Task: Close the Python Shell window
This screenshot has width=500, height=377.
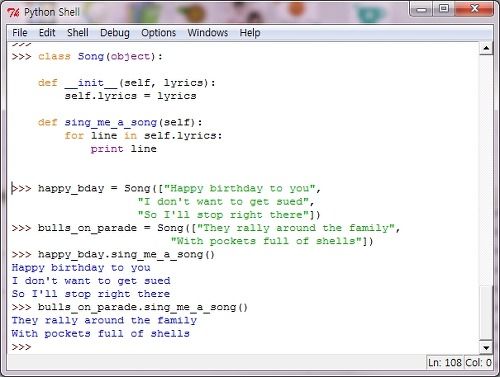Action: [474, 9]
